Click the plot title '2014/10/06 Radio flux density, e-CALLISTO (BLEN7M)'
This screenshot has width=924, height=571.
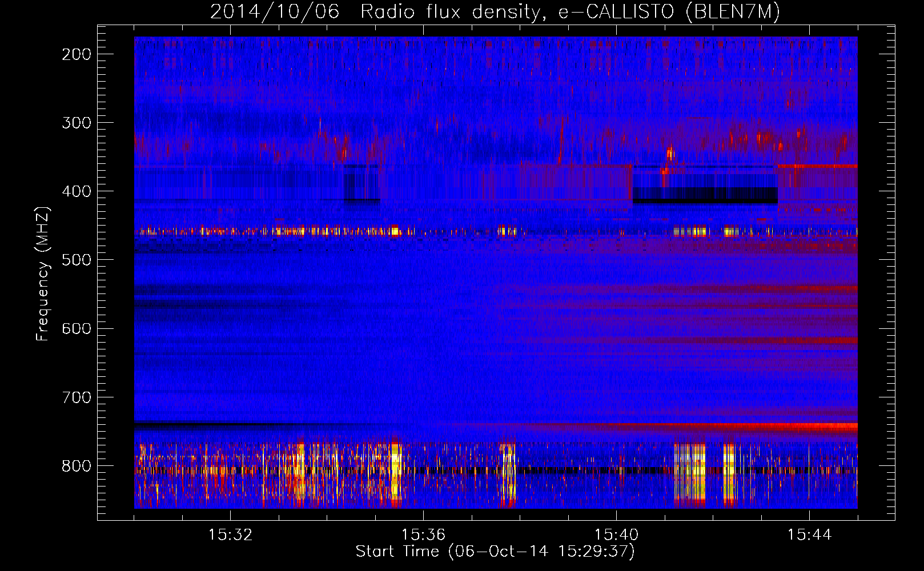(495, 12)
